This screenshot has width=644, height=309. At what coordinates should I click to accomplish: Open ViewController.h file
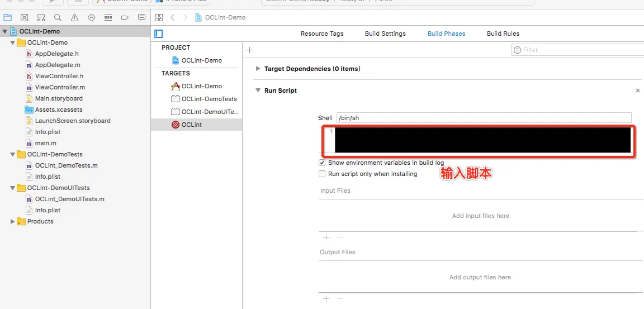[59, 76]
